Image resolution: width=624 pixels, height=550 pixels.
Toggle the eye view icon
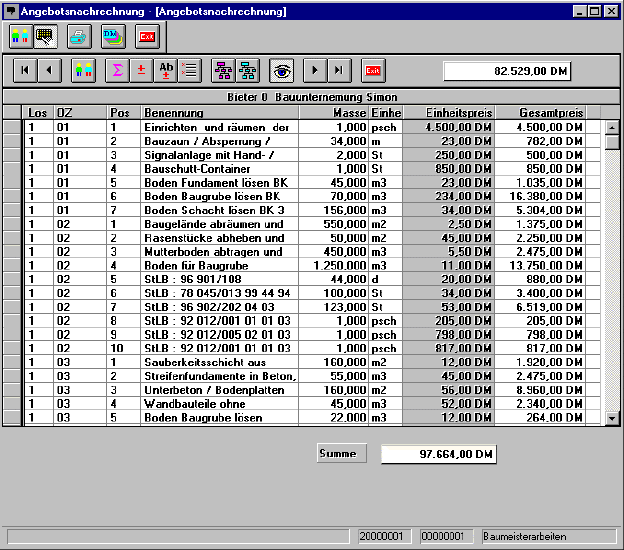pos(282,70)
